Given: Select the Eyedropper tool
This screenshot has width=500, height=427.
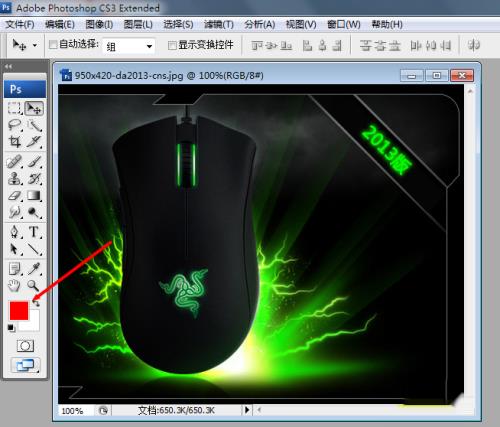Looking at the screenshot, I should pyautogui.click(x=34, y=269).
